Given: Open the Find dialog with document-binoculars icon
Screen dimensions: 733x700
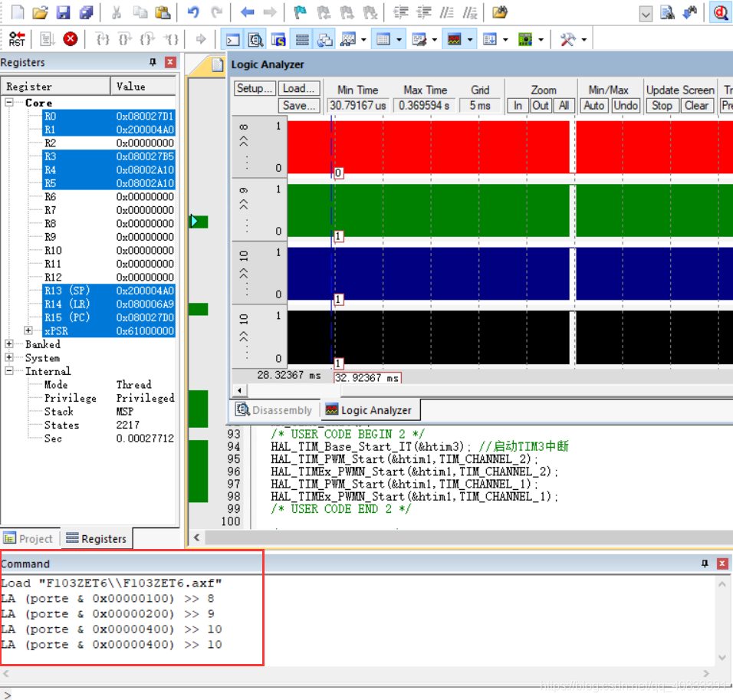Looking at the screenshot, I should (668, 12).
